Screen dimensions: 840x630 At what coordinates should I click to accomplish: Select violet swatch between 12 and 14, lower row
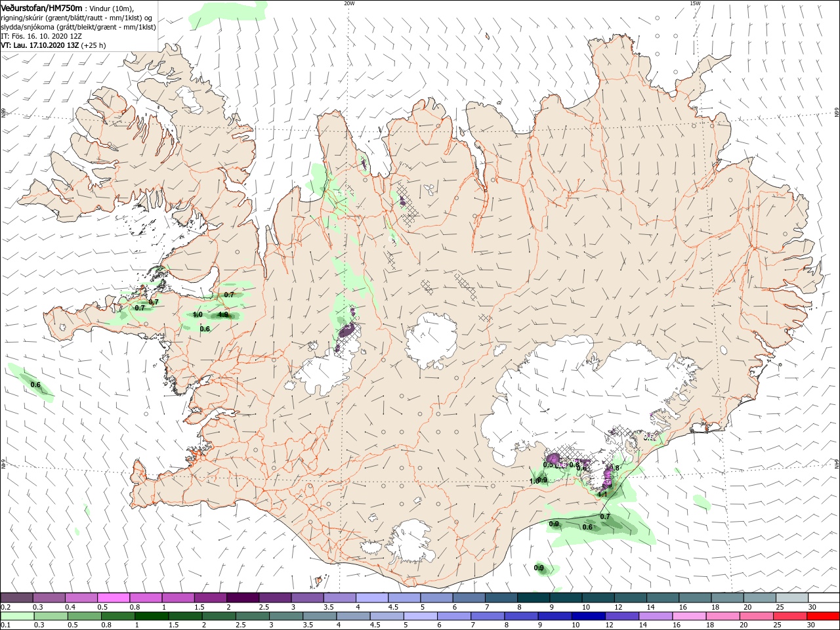pyautogui.click(x=621, y=616)
